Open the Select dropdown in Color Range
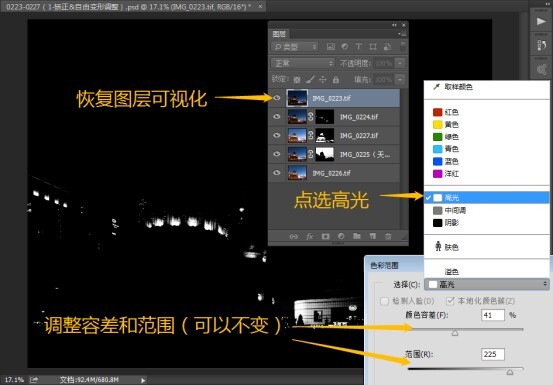 point(487,284)
